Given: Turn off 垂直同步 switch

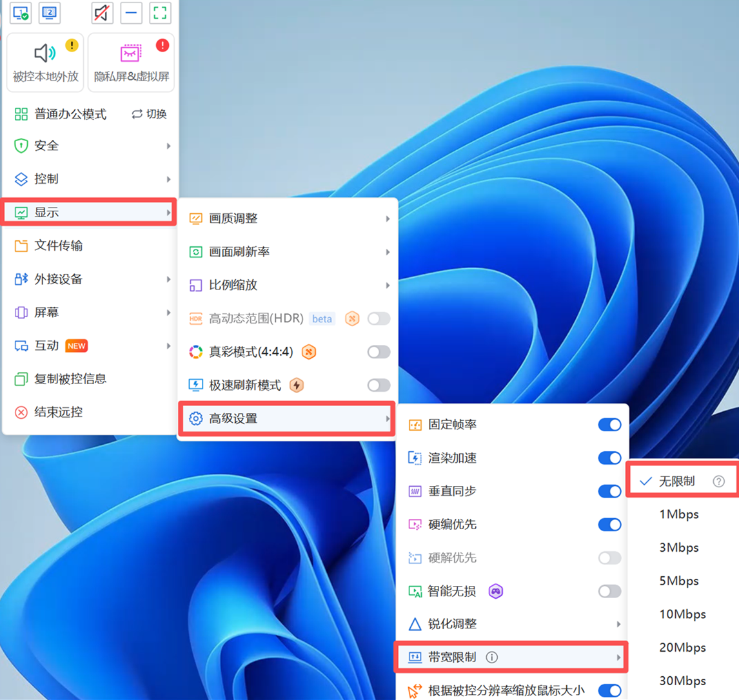Looking at the screenshot, I should pos(609,491).
